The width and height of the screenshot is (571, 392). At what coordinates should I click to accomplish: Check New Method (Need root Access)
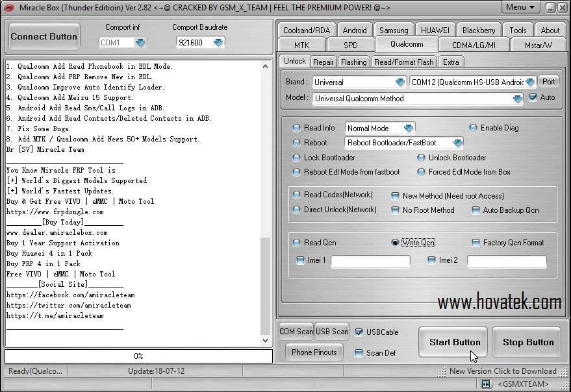pos(395,195)
